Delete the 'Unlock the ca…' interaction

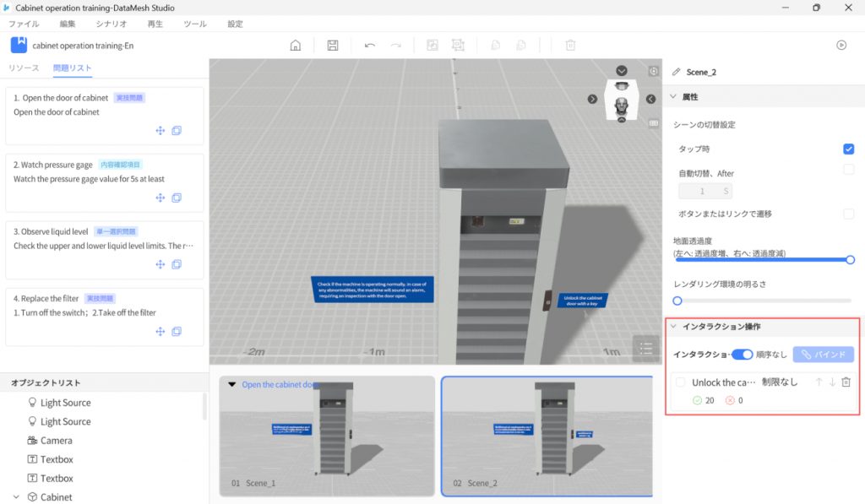point(846,382)
